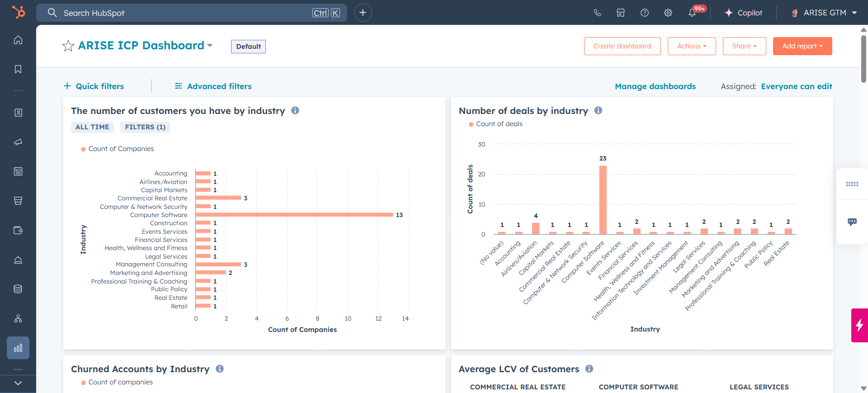Open the Service bell sidebar icon
Viewport: 868px width, 393px height.
(x=18, y=260)
